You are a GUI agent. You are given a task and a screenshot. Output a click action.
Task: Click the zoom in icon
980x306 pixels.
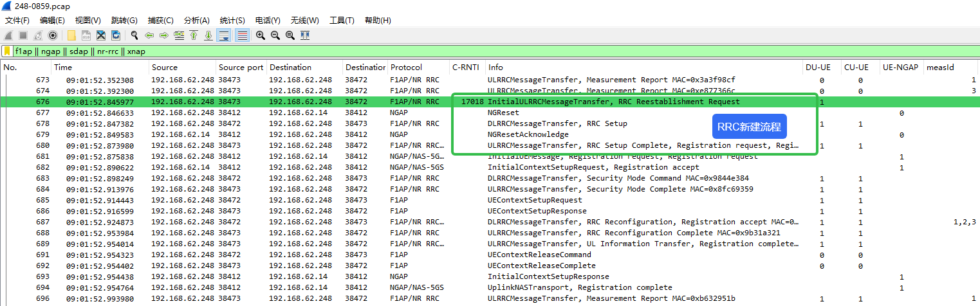click(x=260, y=35)
